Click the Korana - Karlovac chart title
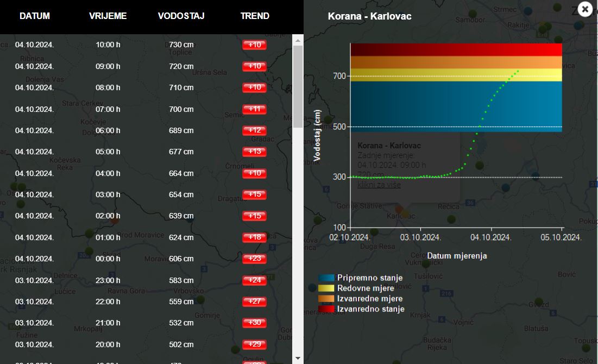598x364 pixels. pos(369,16)
